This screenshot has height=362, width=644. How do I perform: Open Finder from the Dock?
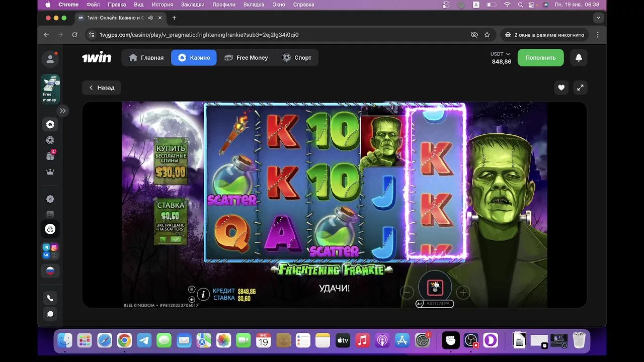65,341
